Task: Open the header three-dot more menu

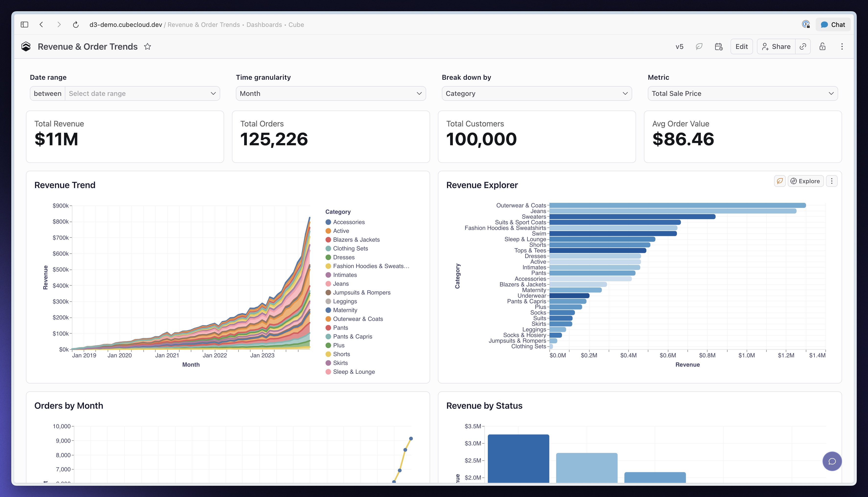Action: pos(842,46)
